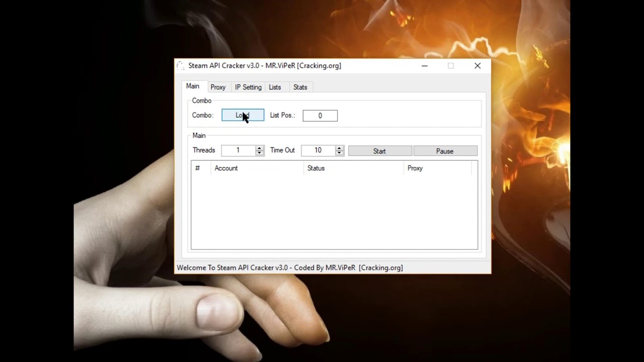The width and height of the screenshot is (644, 362).
Task: Minimize the Steam API Cracker window
Action: 425,66
